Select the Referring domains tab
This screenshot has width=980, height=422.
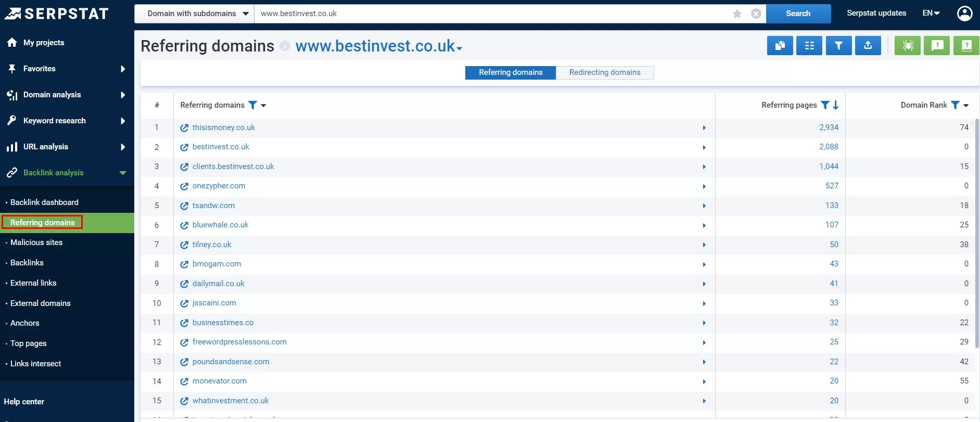tap(511, 72)
